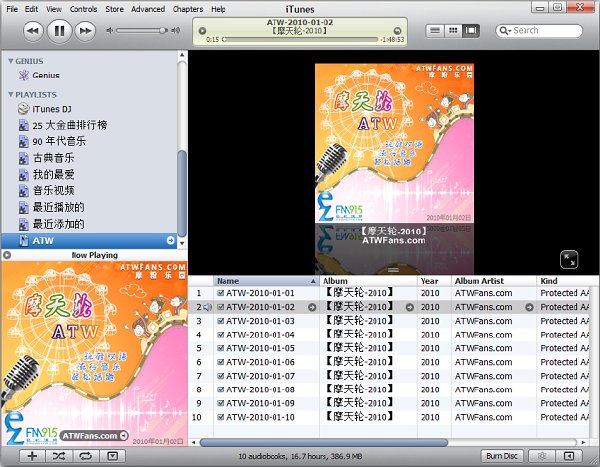Pause playback with the pause button

[x=59, y=31]
